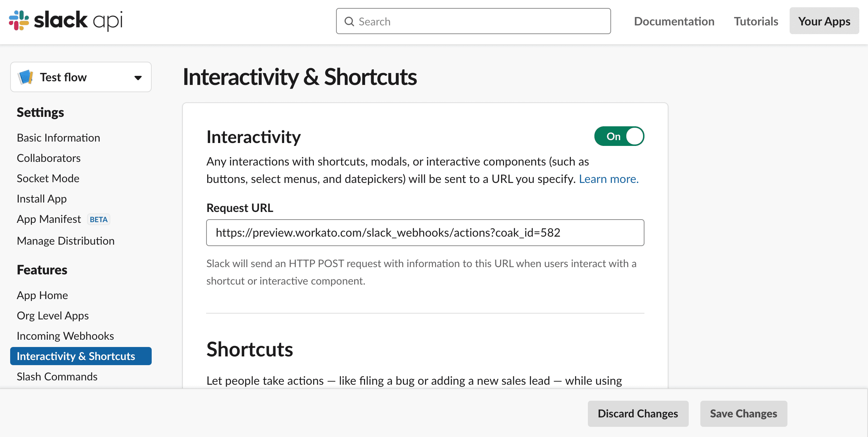Image resolution: width=868 pixels, height=437 pixels.
Task: Turn off the Interactivity toggle
Action: pyautogui.click(x=619, y=136)
